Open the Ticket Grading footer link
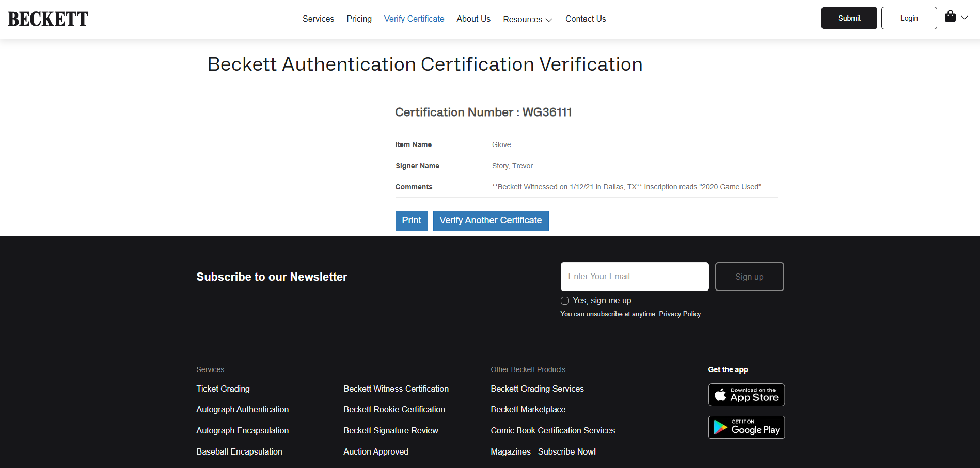The width and height of the screenshot is (980, 468). click(223, 389)
